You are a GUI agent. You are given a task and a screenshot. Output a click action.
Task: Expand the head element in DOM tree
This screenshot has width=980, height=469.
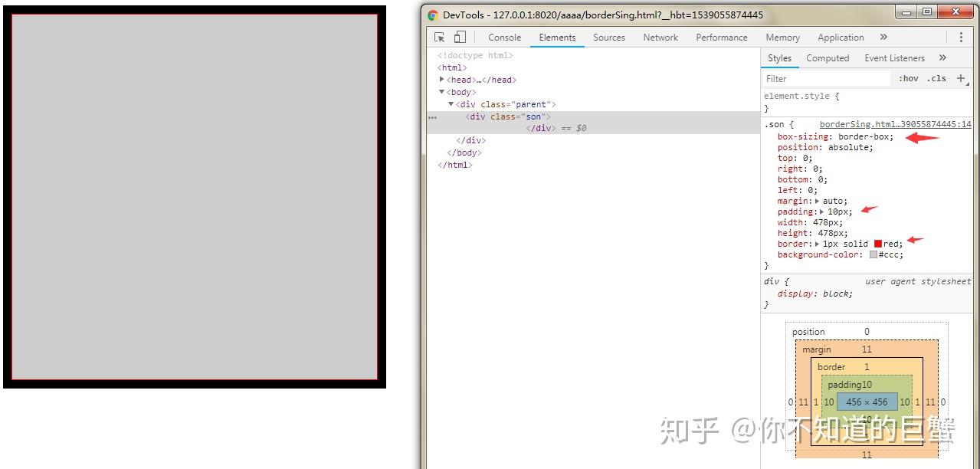[x=442, y=79]
